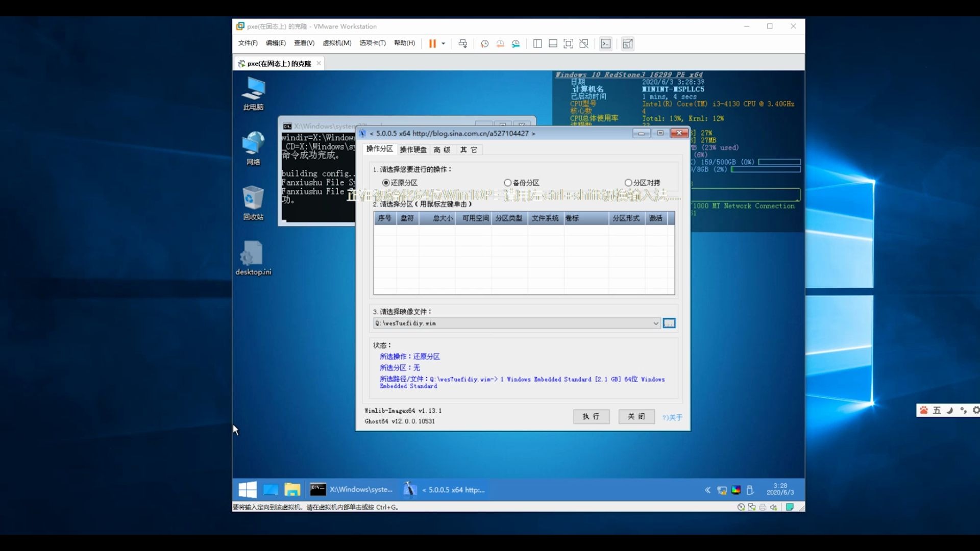Click the 可用空间 column header
980x551 pixels.
pyautogui.click(x=474, y=218)
